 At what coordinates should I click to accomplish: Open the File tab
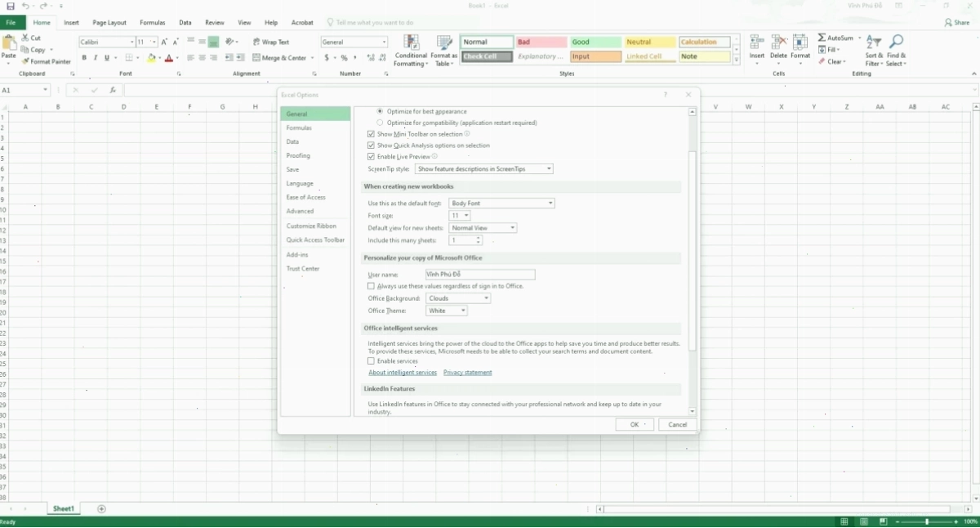pos(11,23)
